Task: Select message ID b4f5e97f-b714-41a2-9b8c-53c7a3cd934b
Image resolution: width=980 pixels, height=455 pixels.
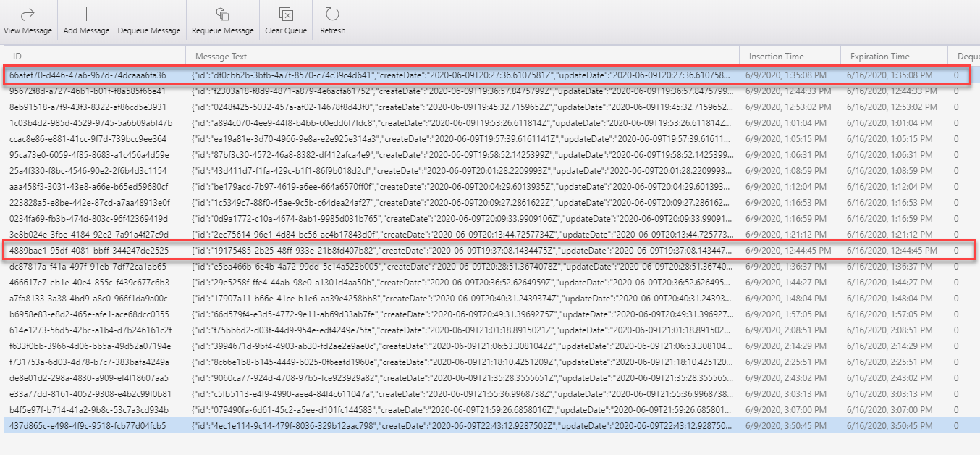Action: 90,410
